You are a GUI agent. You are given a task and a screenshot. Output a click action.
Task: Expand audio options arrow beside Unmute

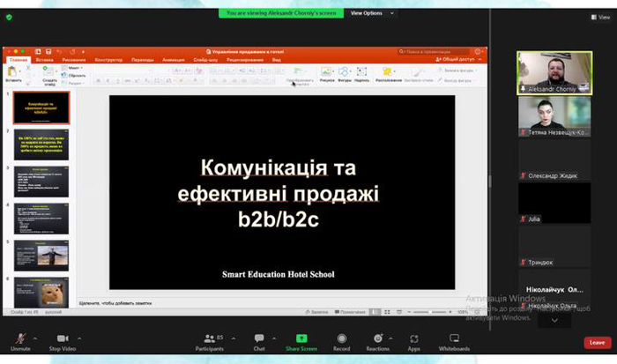pyautogui.click(x=35, y=338)
